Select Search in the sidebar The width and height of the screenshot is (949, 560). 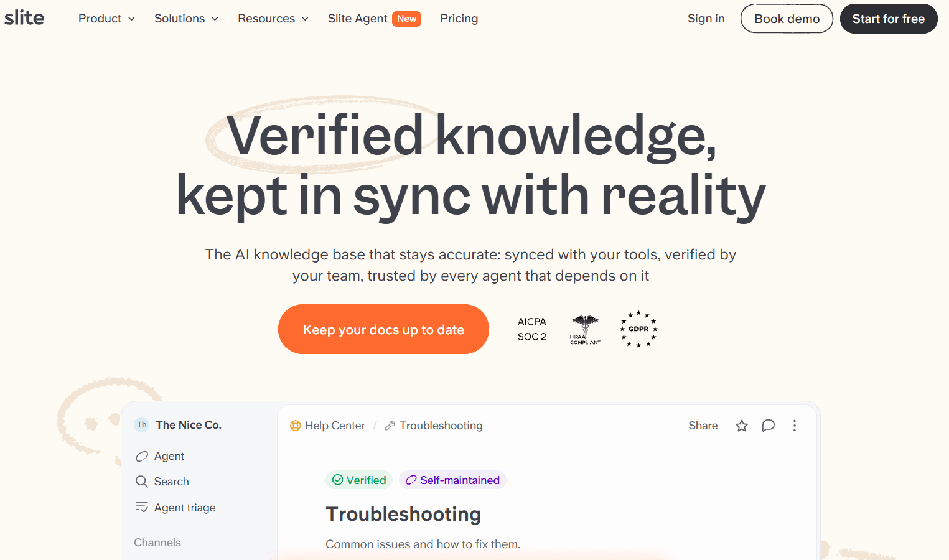pyautogui.click(x=172, y=482)
